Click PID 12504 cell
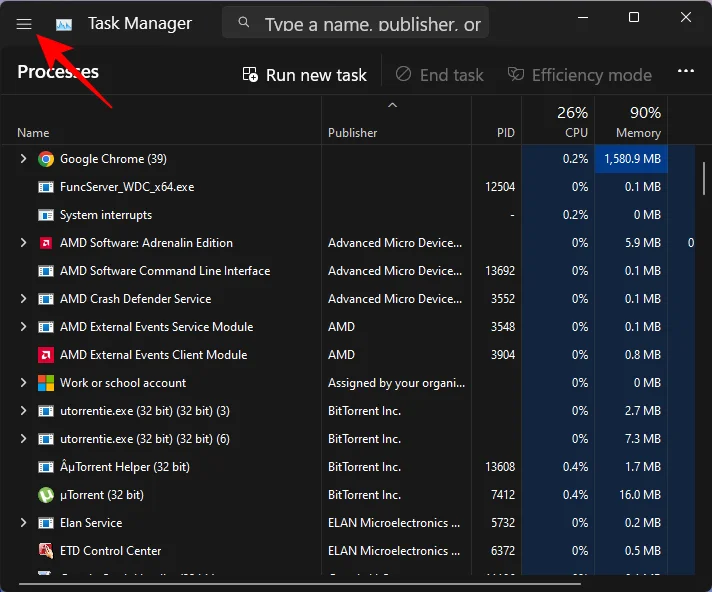The width and height of the screenshot is (712, 592). tap(500, 187)
